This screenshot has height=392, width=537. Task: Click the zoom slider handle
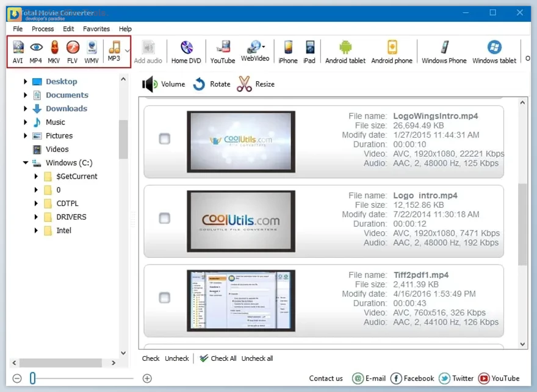pyautogui.click(x=32, y=379)
